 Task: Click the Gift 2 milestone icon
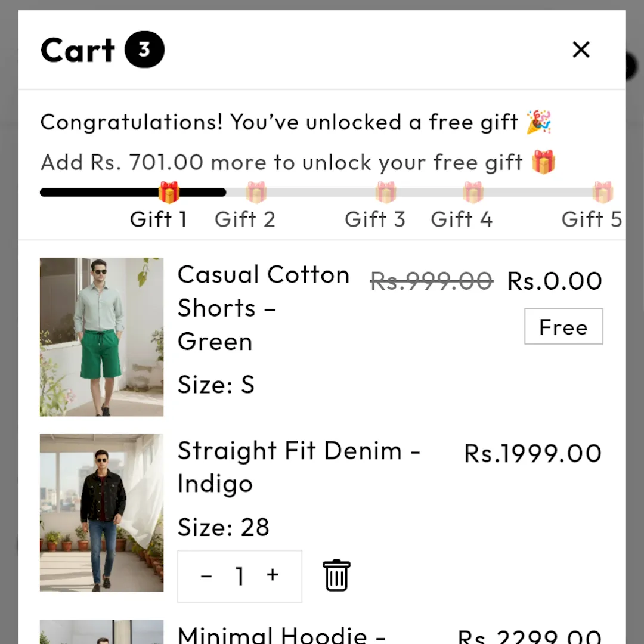(256, 193)
